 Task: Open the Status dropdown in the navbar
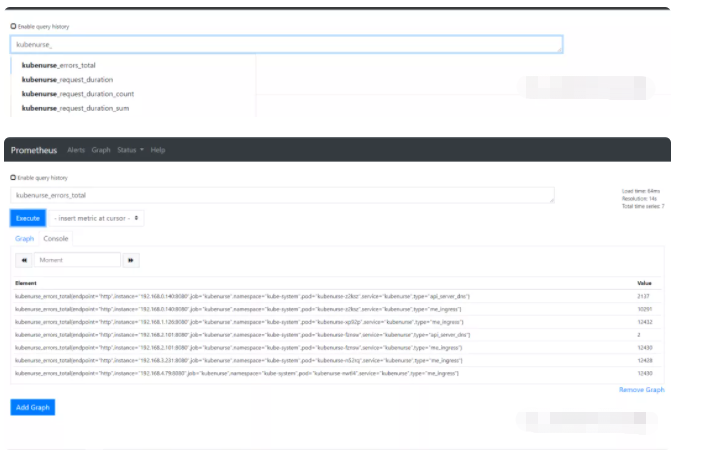pyautogui.click(x=130, y=150)
